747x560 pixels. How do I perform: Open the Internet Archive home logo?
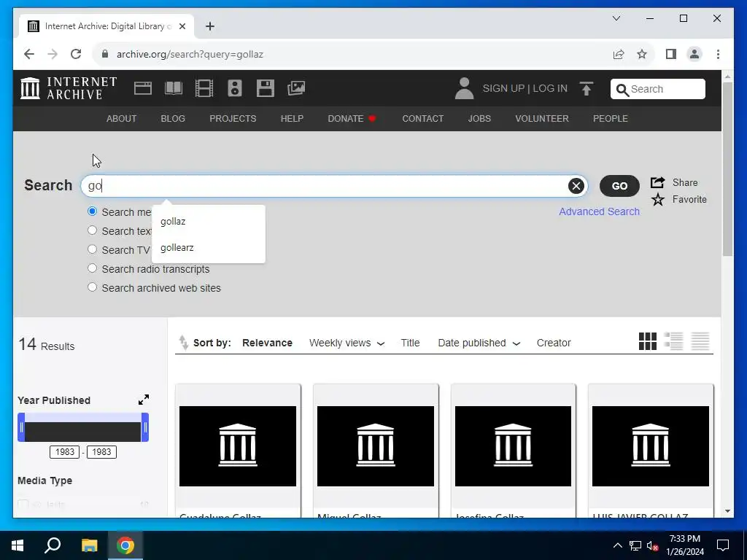pyautogui.click(x=68, y=88)
